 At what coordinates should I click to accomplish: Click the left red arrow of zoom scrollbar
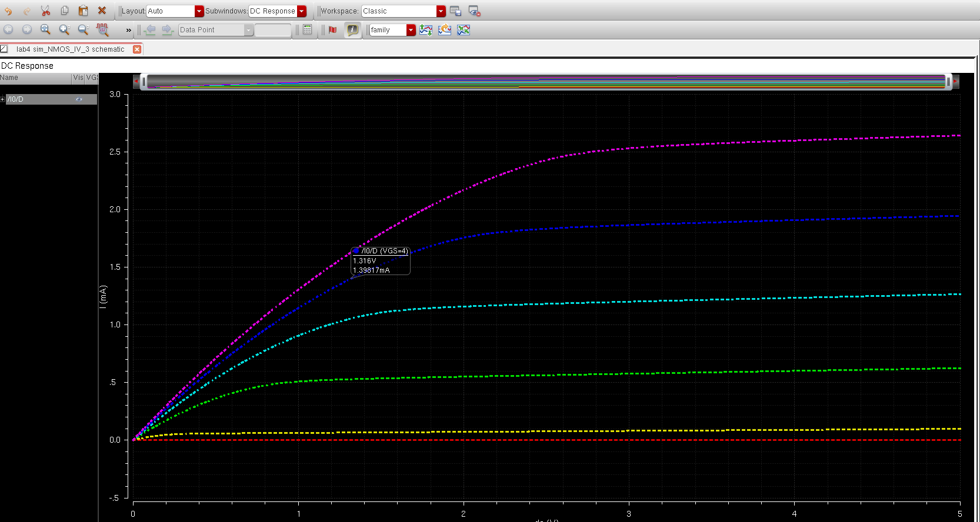136,81
